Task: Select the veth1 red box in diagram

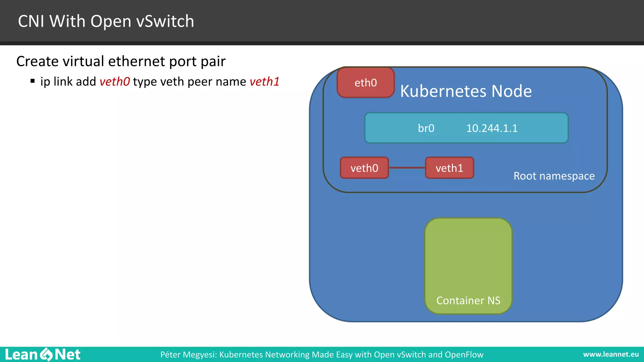Action: [x=449, y=168]
